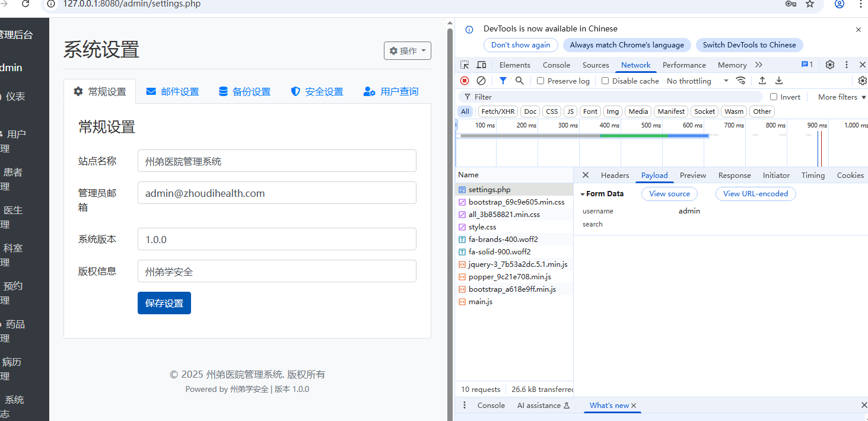Screen dimensions: 868x421
Task: Open the issues counter badge
Action: tap(807, 65)
